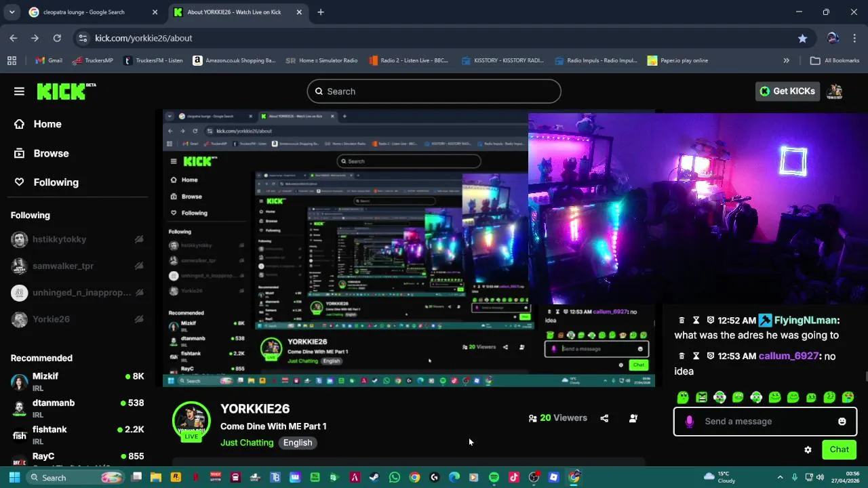868x488 pixels.
Task: Open Chrome apps grid in bookmarks bar
Action: pyautogui.click(x=12, y=60)
